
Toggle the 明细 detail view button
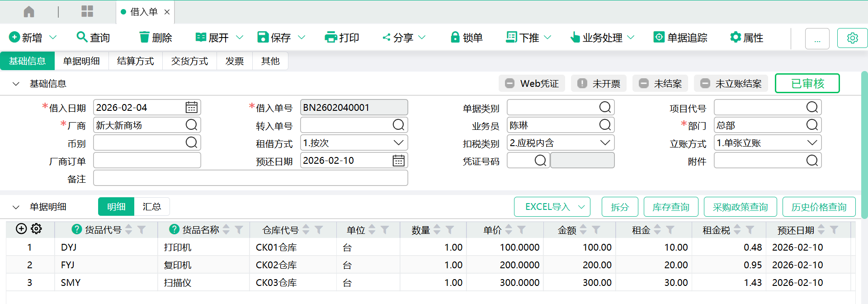(116, 207)
